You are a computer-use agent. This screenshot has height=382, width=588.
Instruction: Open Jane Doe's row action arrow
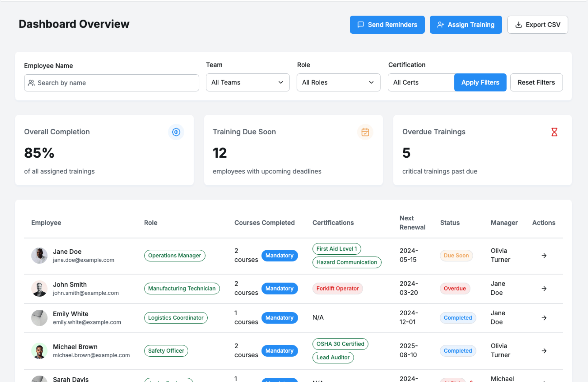coord(544,256)
